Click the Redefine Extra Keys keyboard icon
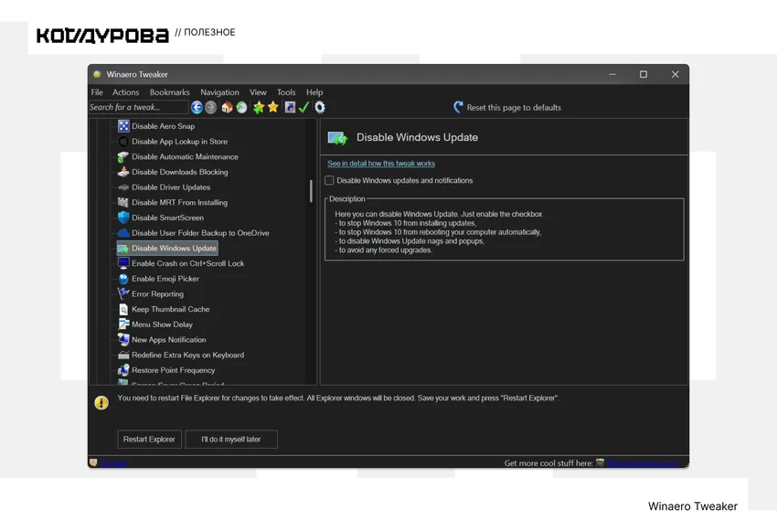This screenshot has width=777, height=532. 123,355
